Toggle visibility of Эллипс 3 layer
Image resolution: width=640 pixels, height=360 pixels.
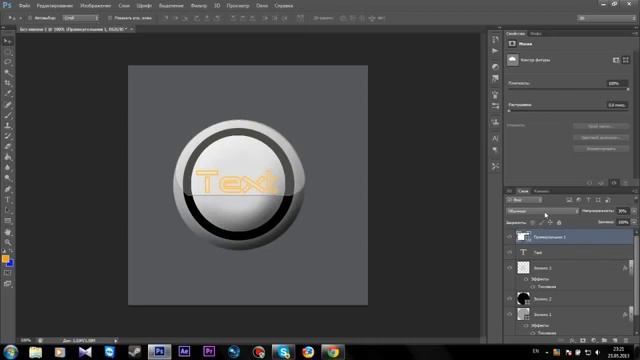coord(509,268)
